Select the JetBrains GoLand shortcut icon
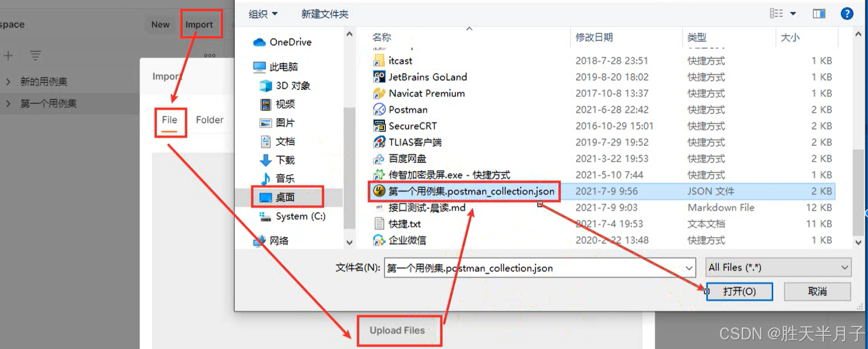 coord(379,76)
